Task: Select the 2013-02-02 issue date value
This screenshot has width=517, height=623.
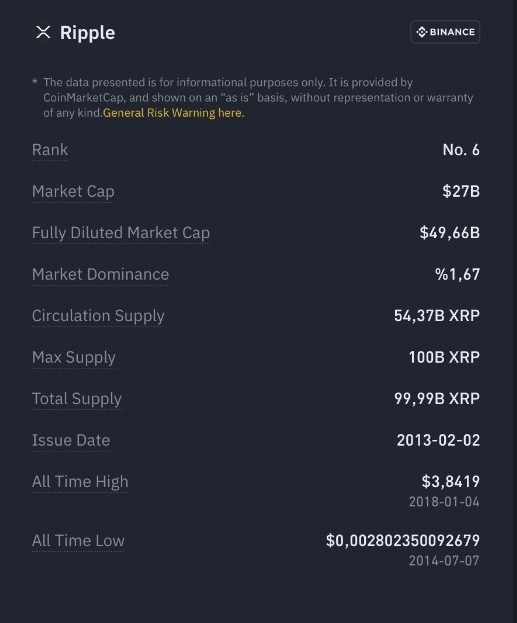Action: tap(438, 440)
